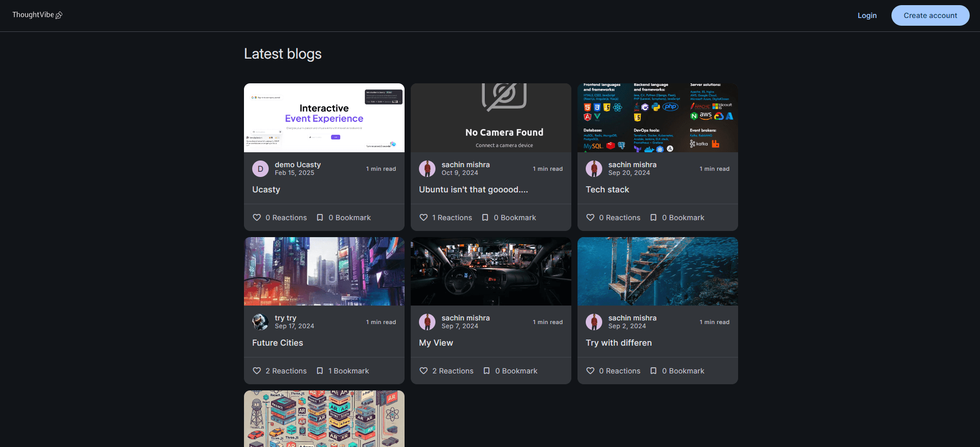Click the Feb 15, 2025 date
The image size is (980, 447).
pos(294,173)
